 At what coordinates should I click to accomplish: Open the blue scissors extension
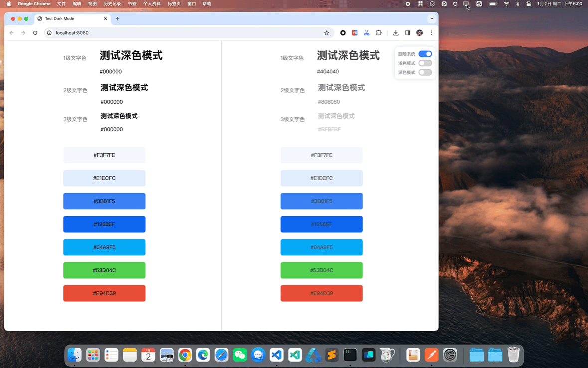(x=367, y=33)
